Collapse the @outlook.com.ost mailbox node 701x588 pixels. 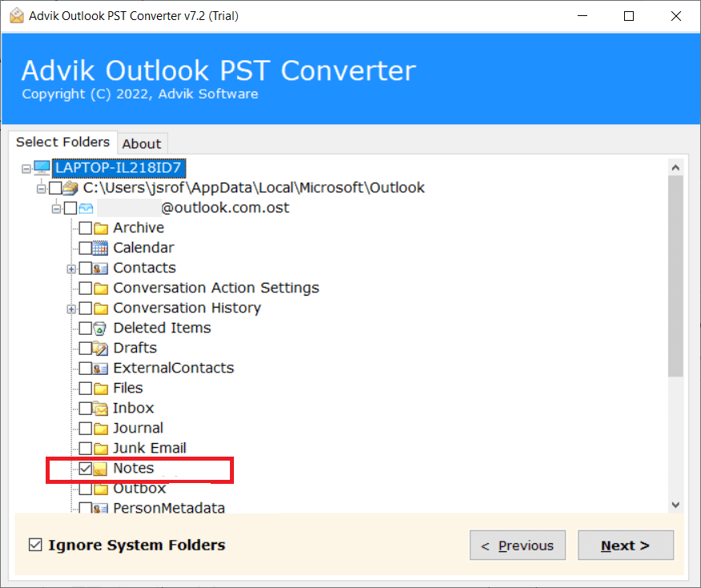[56, 209]
